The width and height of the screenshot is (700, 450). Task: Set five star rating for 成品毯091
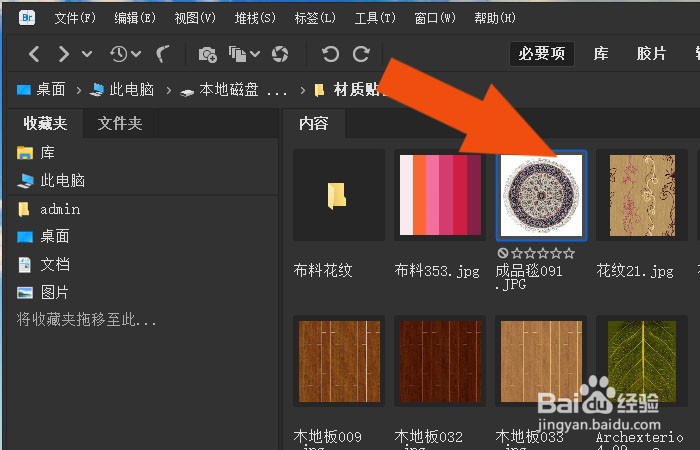(x=569, y=254)
